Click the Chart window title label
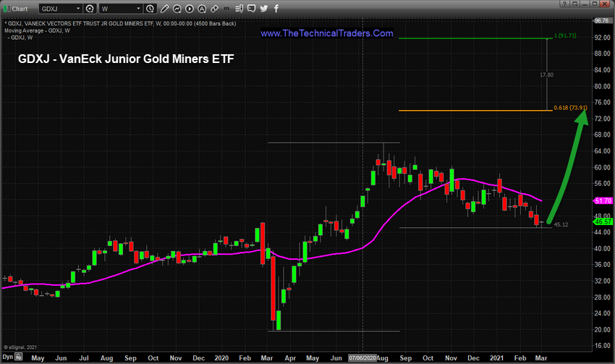Image resolution: width=615 pixels, height=364 pixels. coord(20,9)
